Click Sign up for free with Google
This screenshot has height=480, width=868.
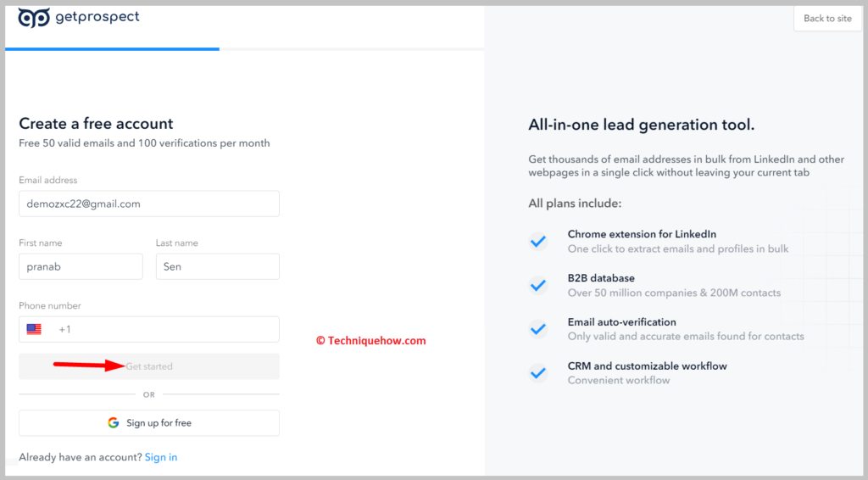[149, 423]
